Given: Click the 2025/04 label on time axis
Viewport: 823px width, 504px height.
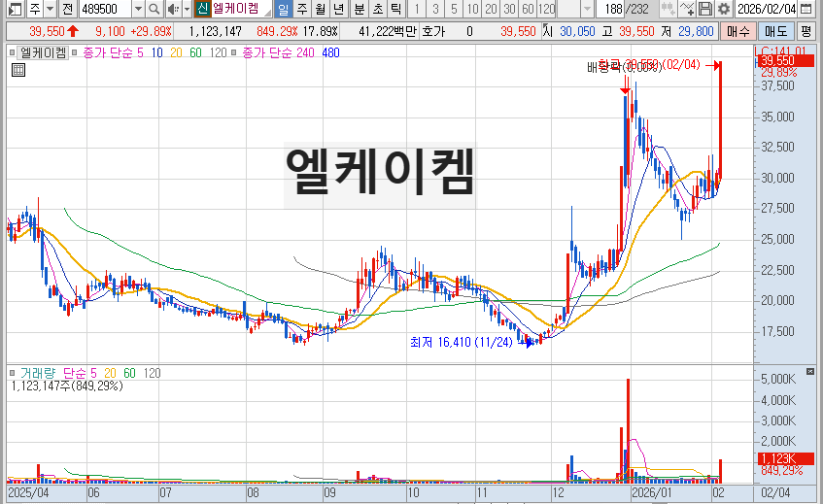Looking at the screenshot, I should click(28, 493).
